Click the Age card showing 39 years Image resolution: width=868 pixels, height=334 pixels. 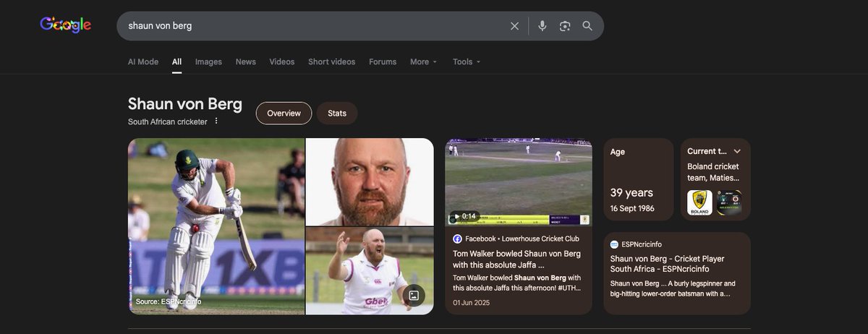click(x=639, y=179)
